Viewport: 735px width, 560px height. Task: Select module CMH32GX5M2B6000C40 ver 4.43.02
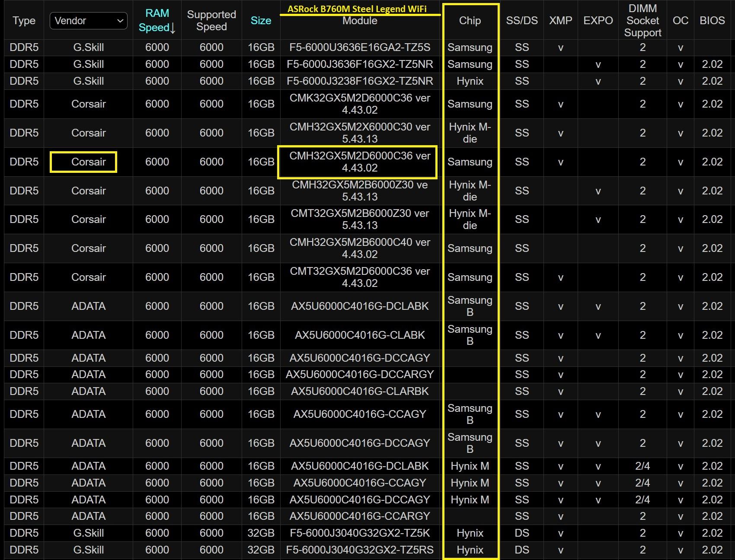click(360, 248)
